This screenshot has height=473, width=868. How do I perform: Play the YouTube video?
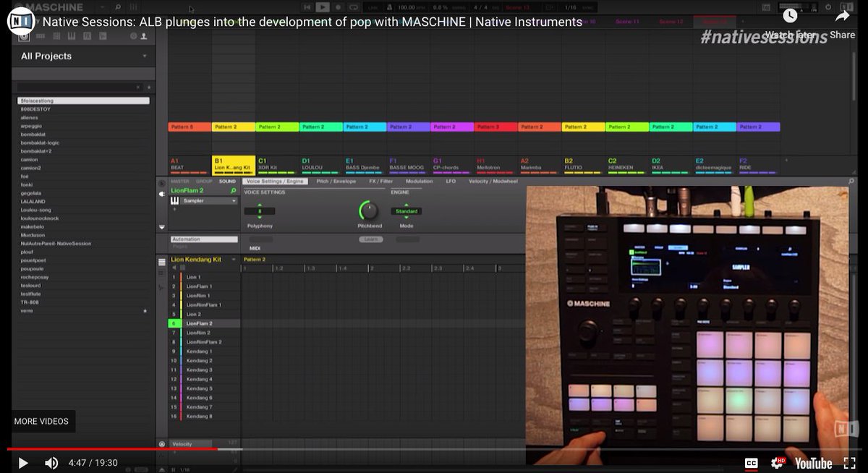[22, 463]
